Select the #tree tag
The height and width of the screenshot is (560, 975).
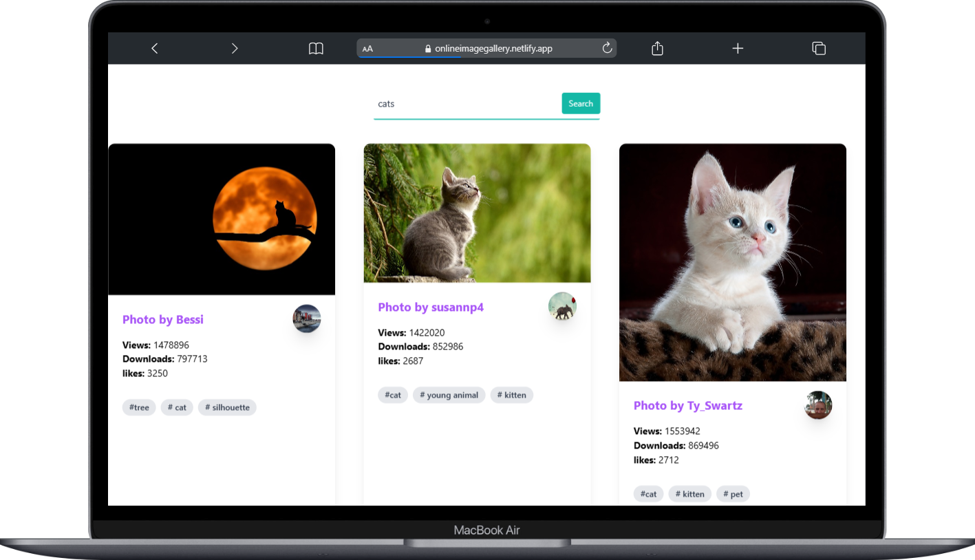tap(139, 407)
